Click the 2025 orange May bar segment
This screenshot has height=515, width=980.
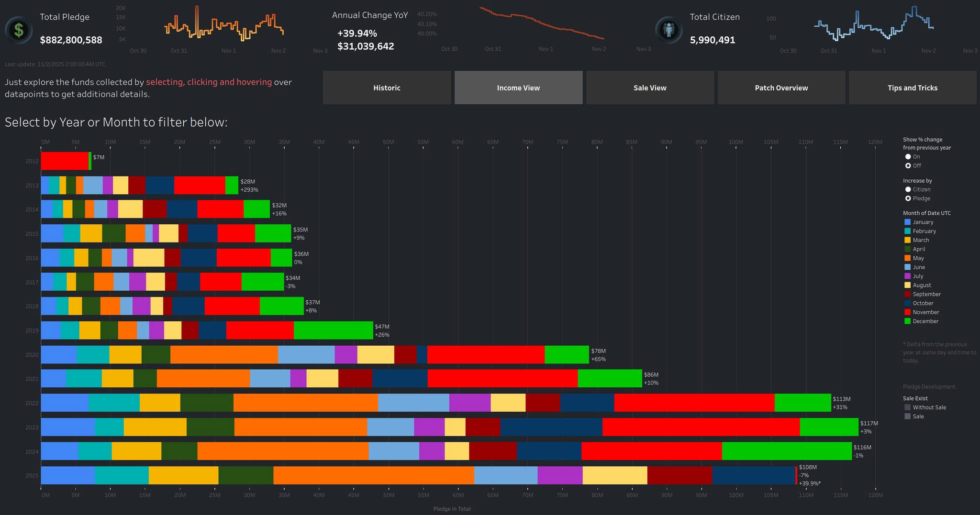pyautogui.click(x=373, y=475)
